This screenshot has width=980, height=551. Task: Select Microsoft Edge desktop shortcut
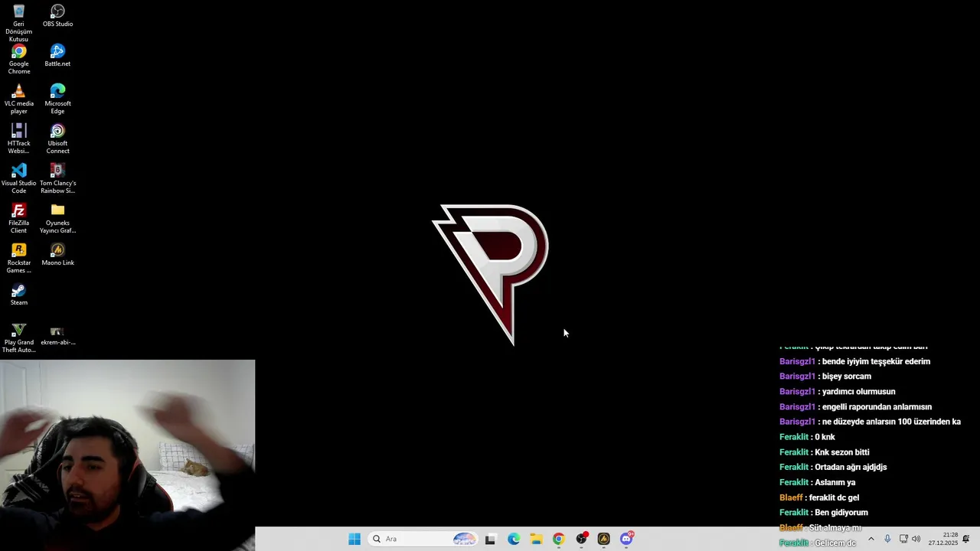tap(57, 99)
